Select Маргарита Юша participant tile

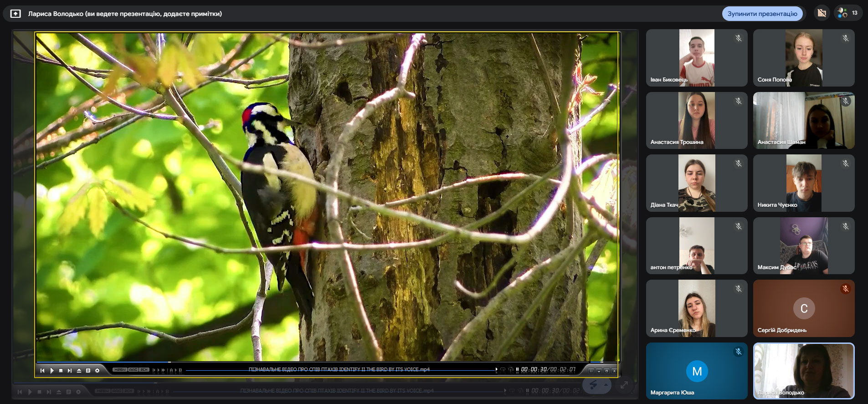coord(696,371)
